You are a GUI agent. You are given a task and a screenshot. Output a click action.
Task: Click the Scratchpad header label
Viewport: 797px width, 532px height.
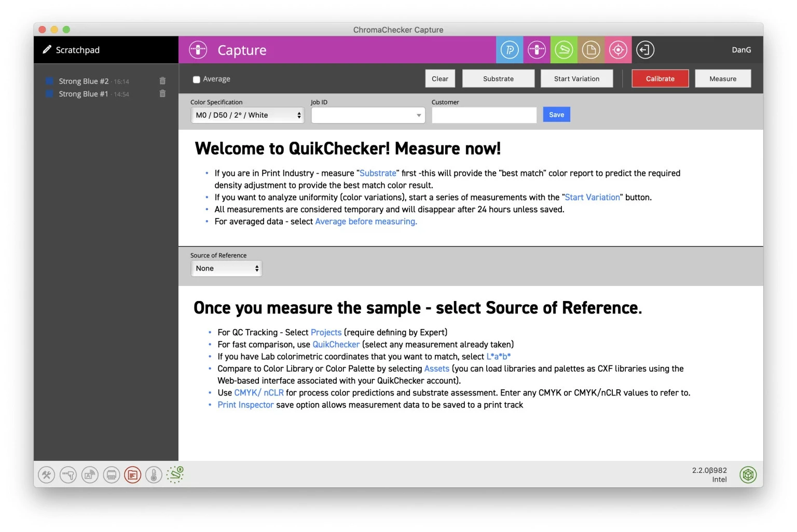coord(77,50)
